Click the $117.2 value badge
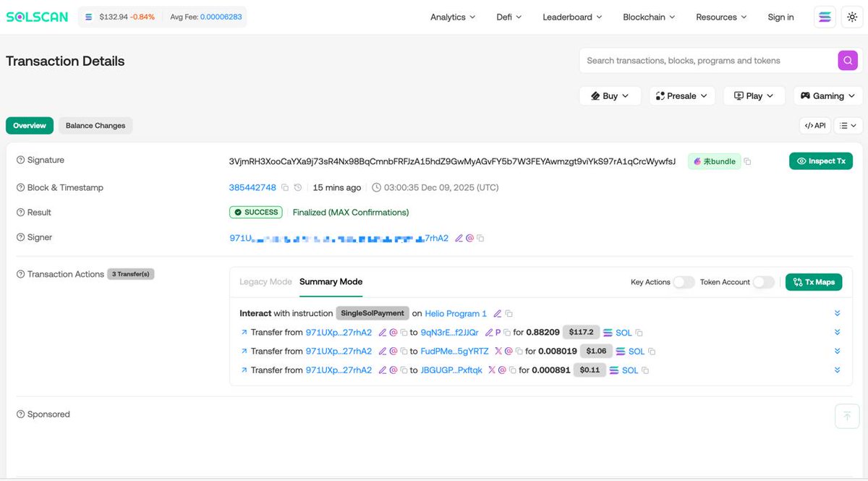 [x=581, y=333]
